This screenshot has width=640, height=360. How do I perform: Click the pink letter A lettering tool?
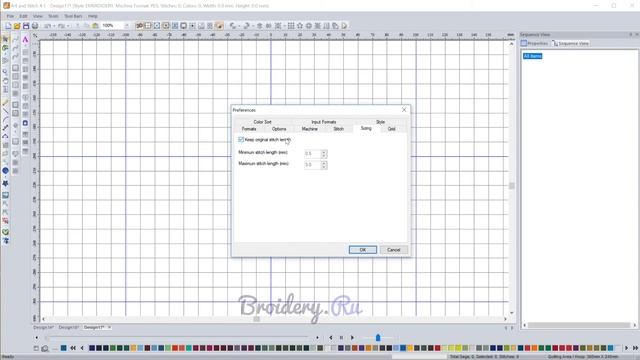[x=25, y=40]
